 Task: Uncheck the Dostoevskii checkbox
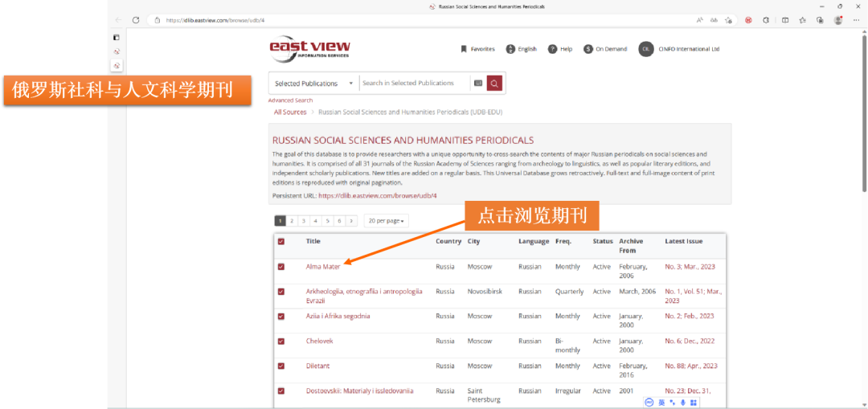(x=281, y=391)
